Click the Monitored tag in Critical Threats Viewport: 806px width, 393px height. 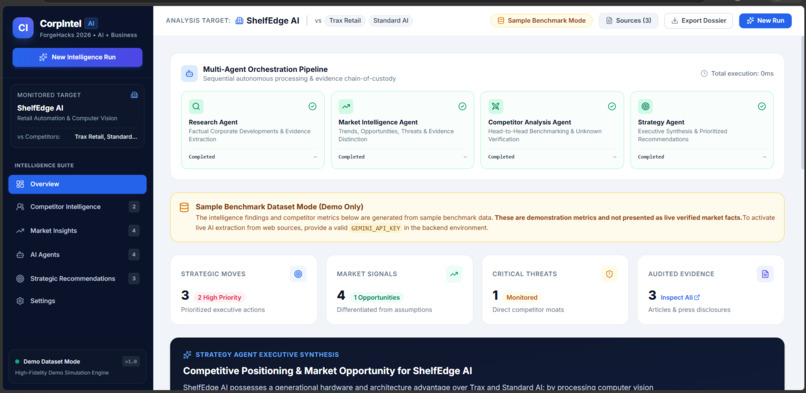point(521,297)
